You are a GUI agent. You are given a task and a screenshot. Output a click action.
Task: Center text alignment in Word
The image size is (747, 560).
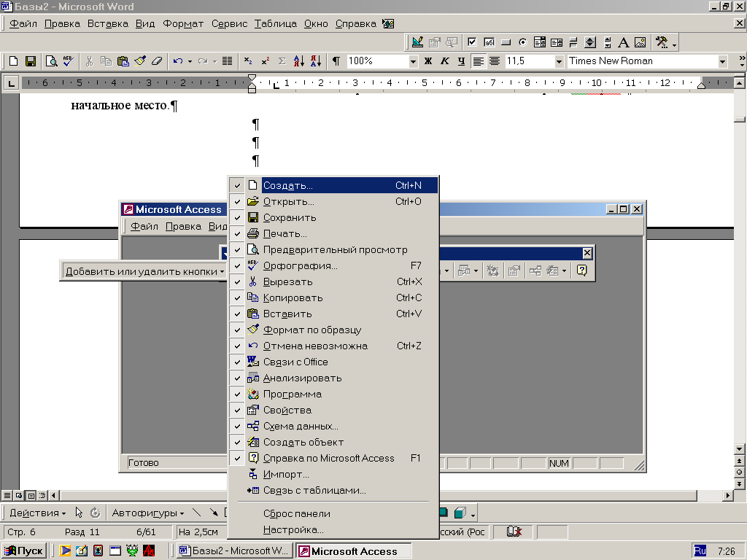click(x=495, y=61)
